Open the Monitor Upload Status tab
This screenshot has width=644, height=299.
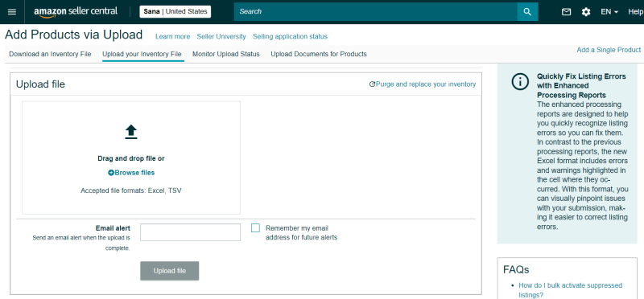(226, 54)
